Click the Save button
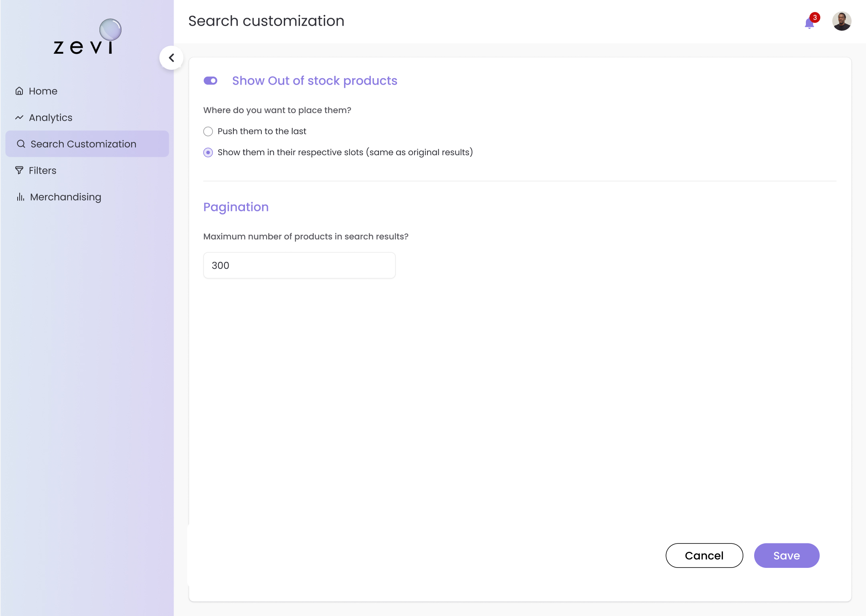 (x=787, y=555)
